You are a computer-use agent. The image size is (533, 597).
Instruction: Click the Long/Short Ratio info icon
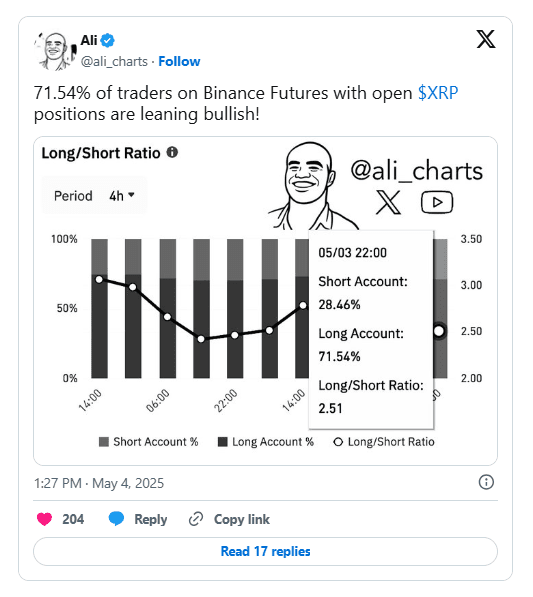[172, 152]
